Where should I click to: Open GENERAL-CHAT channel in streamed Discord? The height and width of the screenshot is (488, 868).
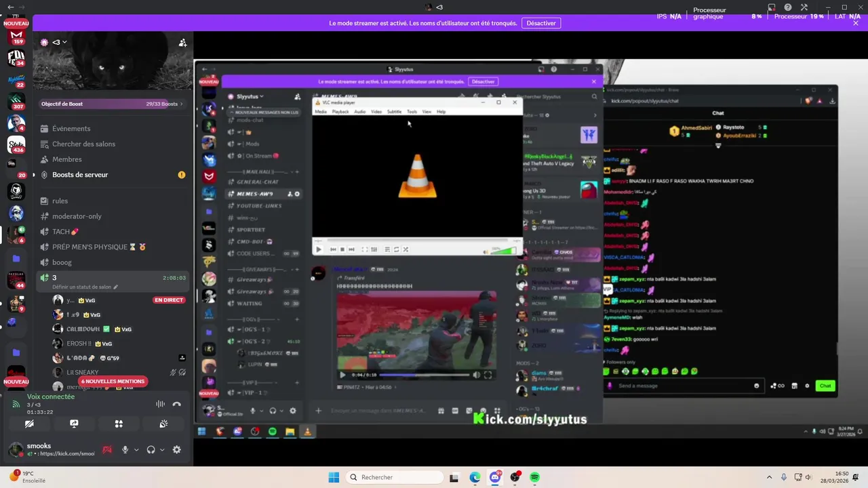click(x=264, y=182)
